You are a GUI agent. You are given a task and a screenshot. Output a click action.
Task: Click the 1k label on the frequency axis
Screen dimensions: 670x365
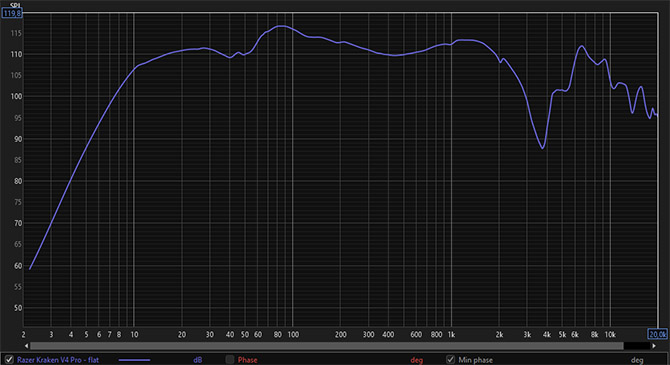tap(451, 335)
